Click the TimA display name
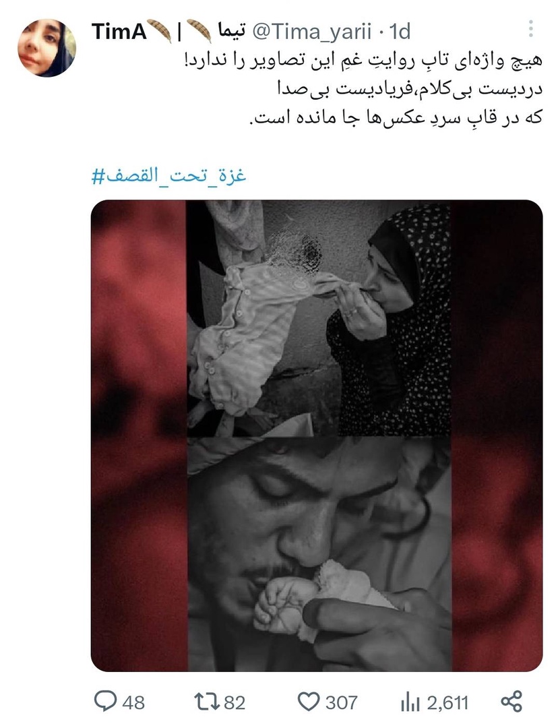This screenshot has width=560, height=728. pos(119,32)
